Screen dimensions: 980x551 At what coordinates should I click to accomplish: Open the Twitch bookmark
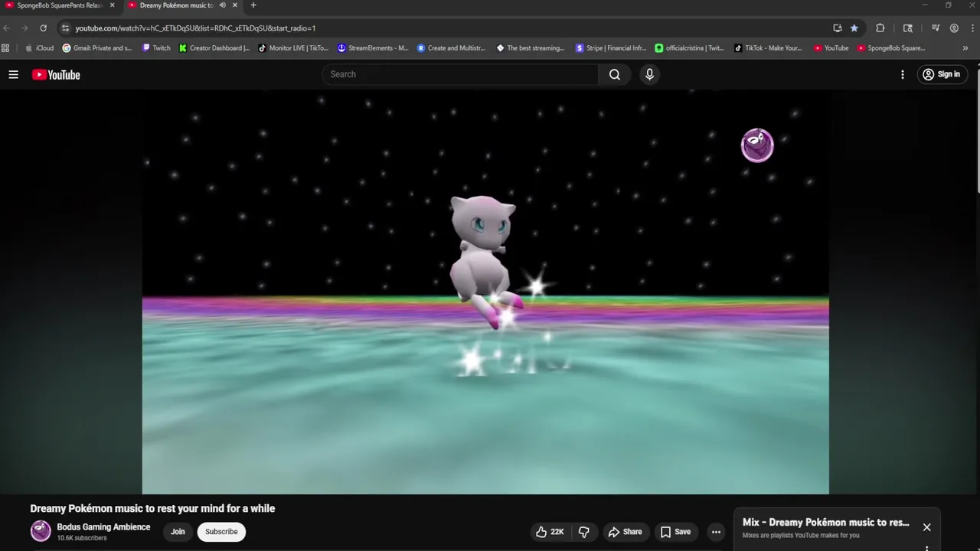click(157, 48)
